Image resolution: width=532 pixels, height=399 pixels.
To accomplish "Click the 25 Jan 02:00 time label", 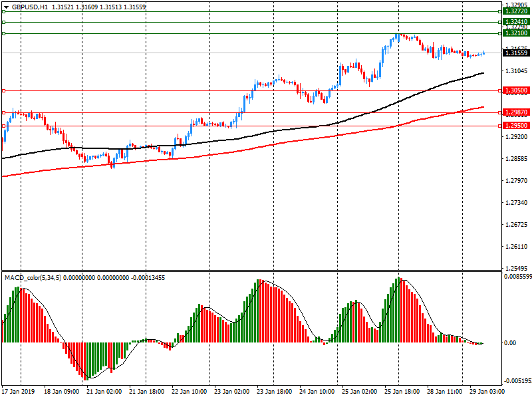I will 359,391.
